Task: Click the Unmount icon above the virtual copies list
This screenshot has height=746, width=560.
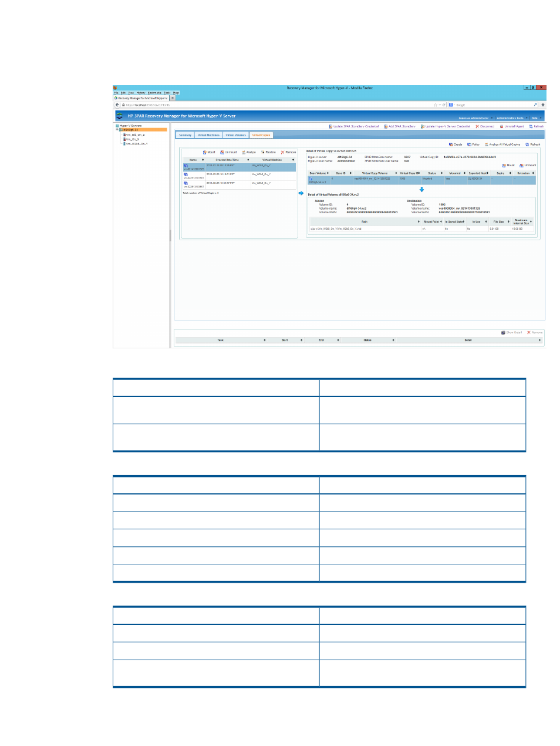Action: click(222, 152)
